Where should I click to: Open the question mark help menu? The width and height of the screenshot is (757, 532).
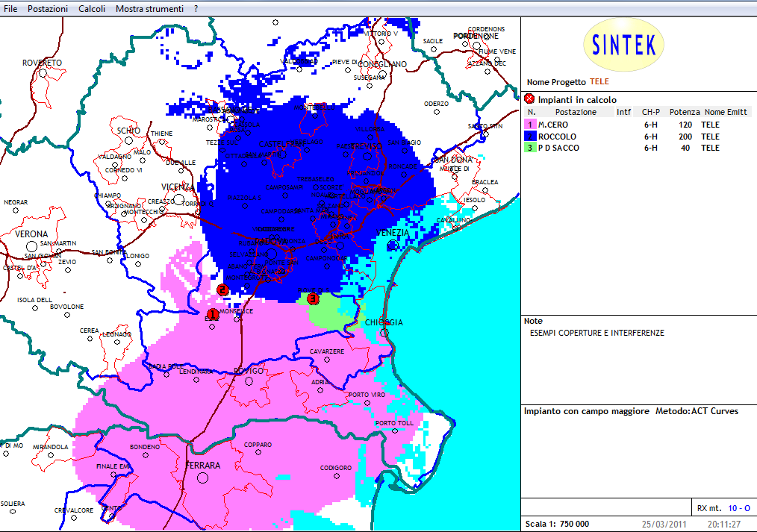196,8
